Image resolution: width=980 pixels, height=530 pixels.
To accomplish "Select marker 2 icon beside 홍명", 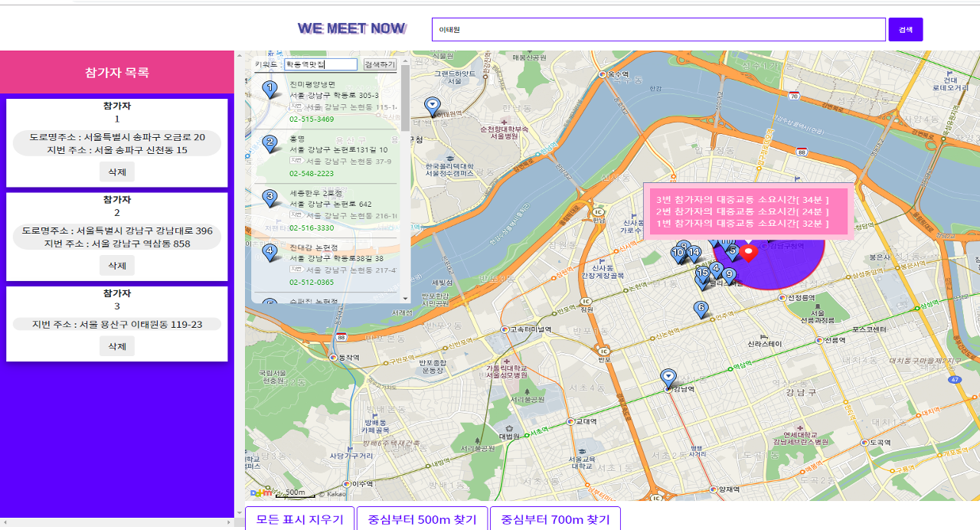I will pyautogui.click(x=269, y=144).
